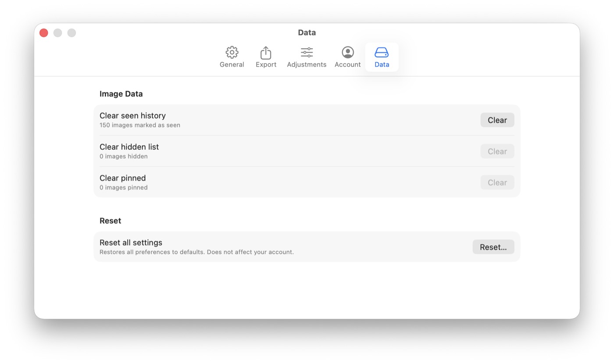Clear the seen history

click(497, 120)
